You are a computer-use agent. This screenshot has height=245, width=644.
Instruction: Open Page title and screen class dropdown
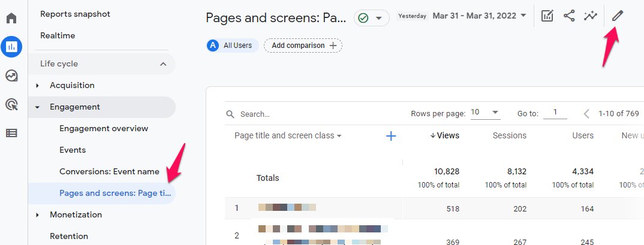[288, 136]
